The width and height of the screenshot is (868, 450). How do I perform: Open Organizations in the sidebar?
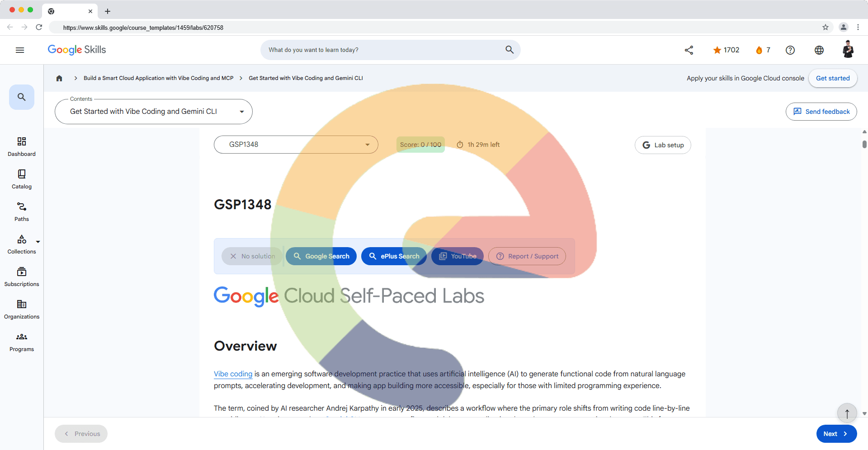click(22, 309)
